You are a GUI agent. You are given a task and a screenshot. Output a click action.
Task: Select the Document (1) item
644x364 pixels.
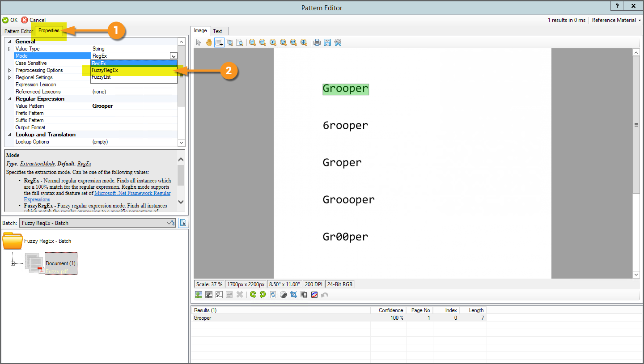(60, 263)
